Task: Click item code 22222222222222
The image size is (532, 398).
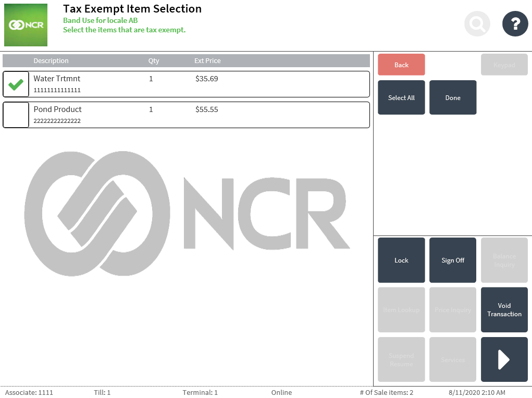Action: point(57,121)
